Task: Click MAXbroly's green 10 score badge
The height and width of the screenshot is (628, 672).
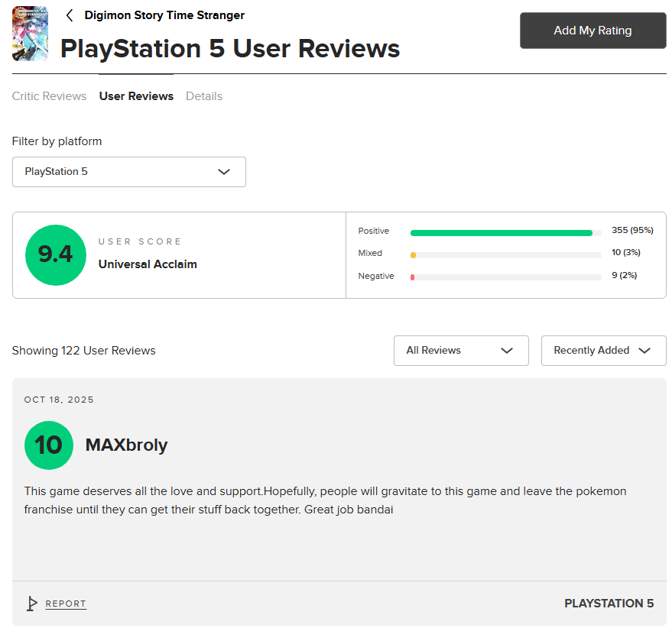Action: [49, 445]
